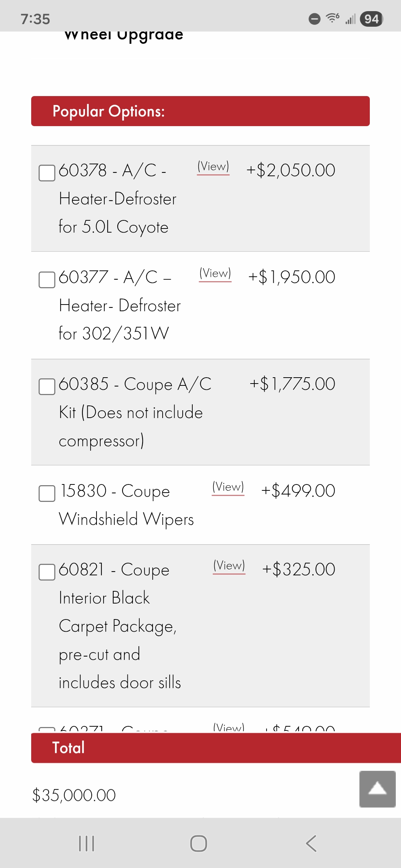The height and width of the screenshot is (868, 401).
Task: Tap the red Total header bar
Action: pyautogui.click(x=216, y=748)
